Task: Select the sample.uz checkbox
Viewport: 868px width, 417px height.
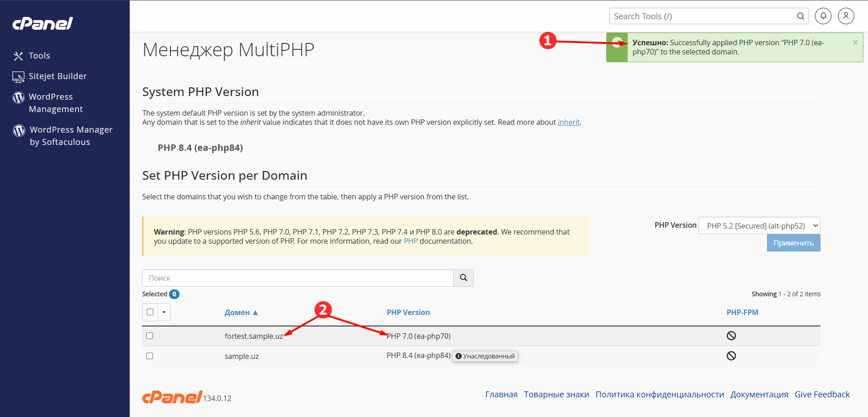Action: click(149, 356)
